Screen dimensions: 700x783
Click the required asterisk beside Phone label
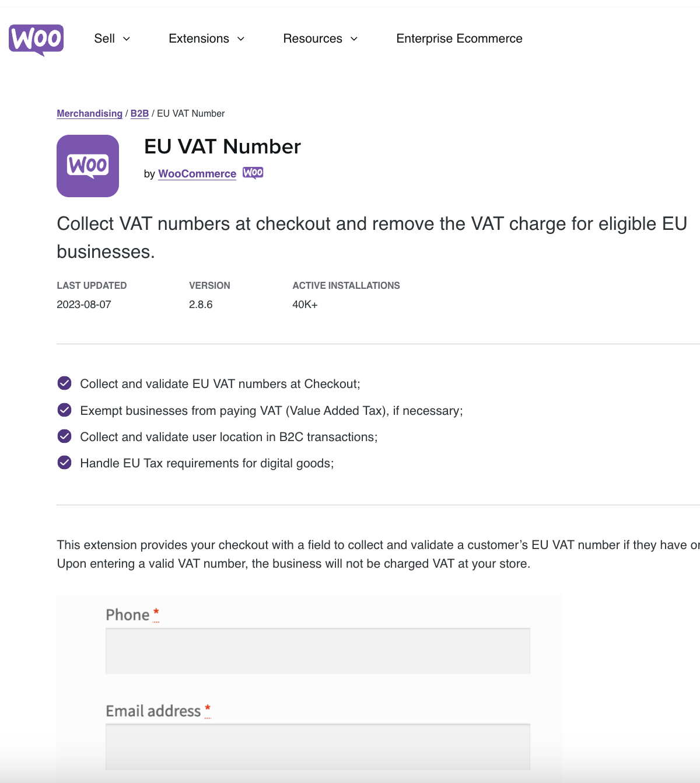155,611
